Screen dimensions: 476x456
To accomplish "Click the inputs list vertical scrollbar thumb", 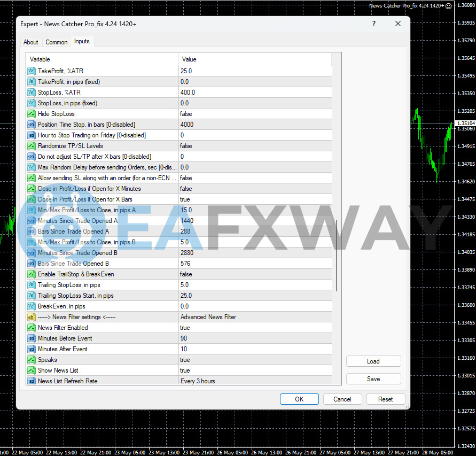I will click(337, 256).
